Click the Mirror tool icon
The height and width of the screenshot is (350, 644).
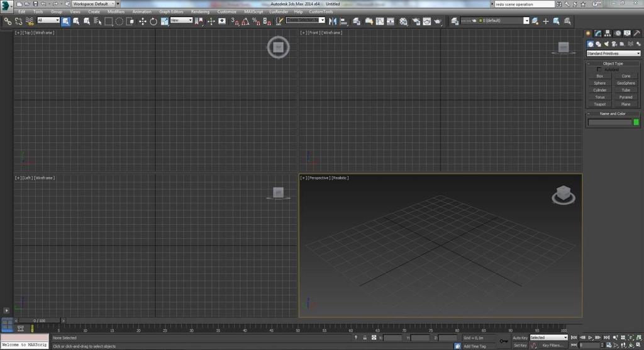(333, 21)
